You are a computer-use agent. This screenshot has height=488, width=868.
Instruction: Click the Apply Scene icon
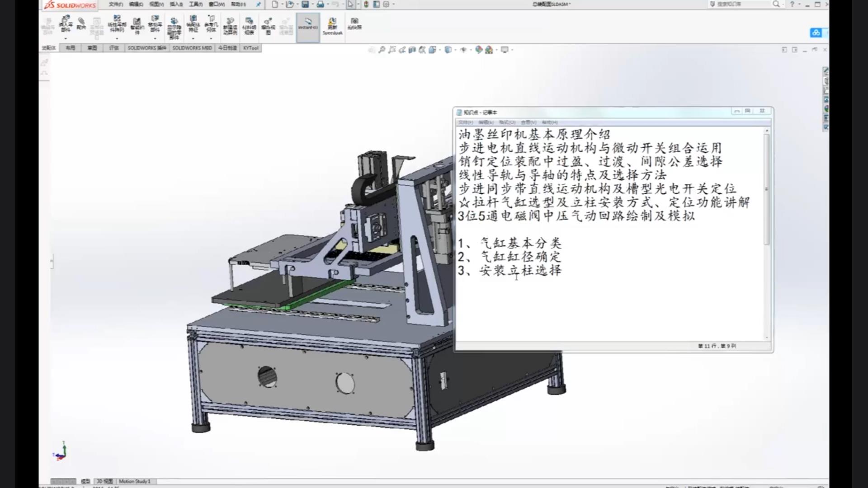point(489,50)
